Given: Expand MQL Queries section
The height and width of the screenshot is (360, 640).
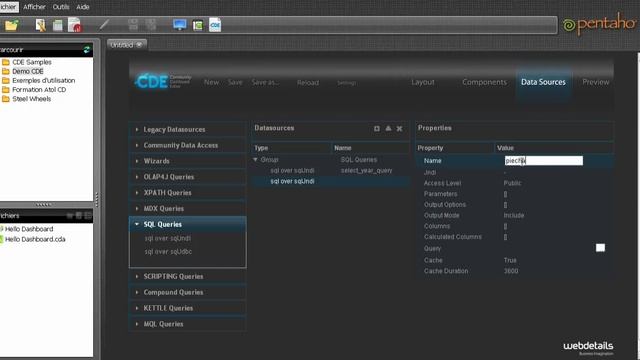Looking at the screenshot, I should tap(188, 324).
